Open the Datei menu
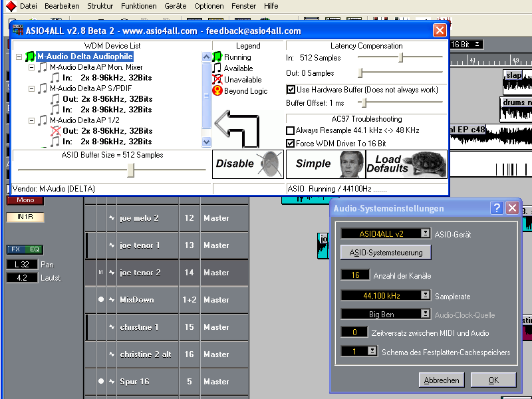Image resolution: width=532 pixels, height=399 pixels. click(29, 6)
